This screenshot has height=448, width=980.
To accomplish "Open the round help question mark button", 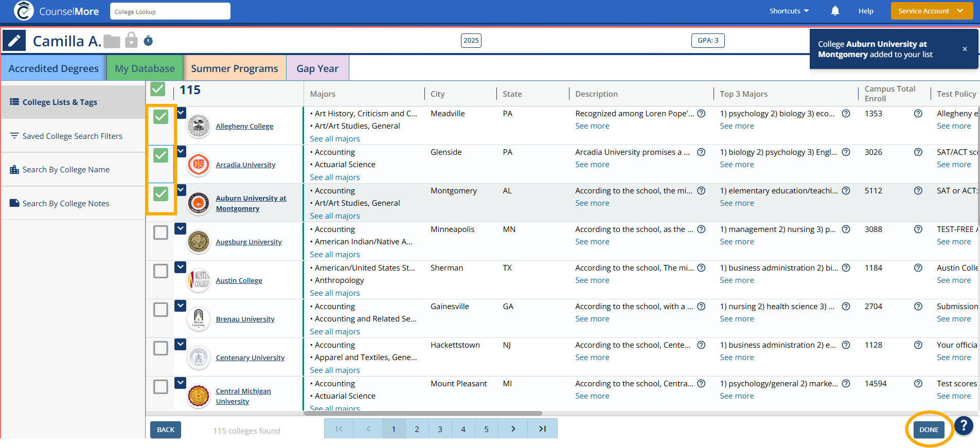I will 964,425.
